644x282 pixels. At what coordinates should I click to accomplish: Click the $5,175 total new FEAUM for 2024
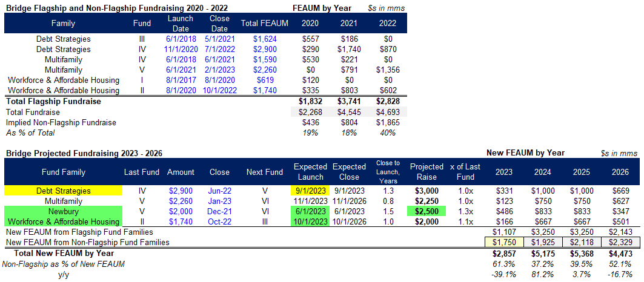click(x=543, y=254)
